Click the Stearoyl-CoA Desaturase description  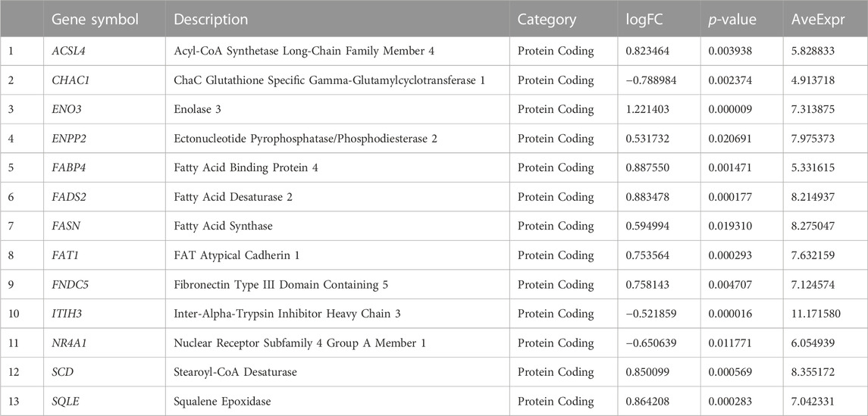point(235,372)
